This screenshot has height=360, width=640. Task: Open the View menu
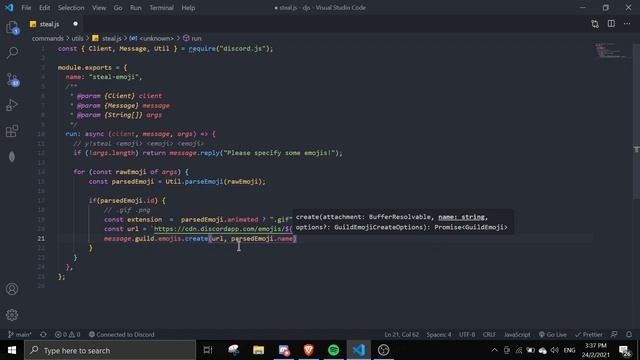[99, 8]
